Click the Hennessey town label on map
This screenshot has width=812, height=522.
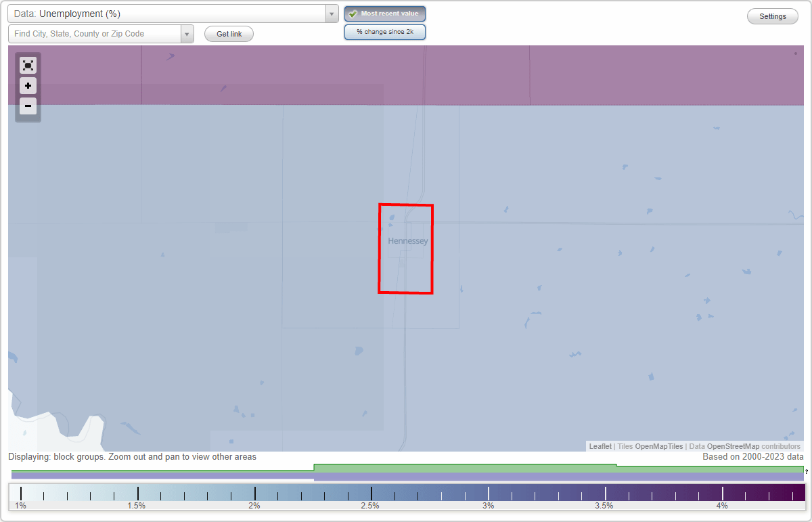pos(408,241)
